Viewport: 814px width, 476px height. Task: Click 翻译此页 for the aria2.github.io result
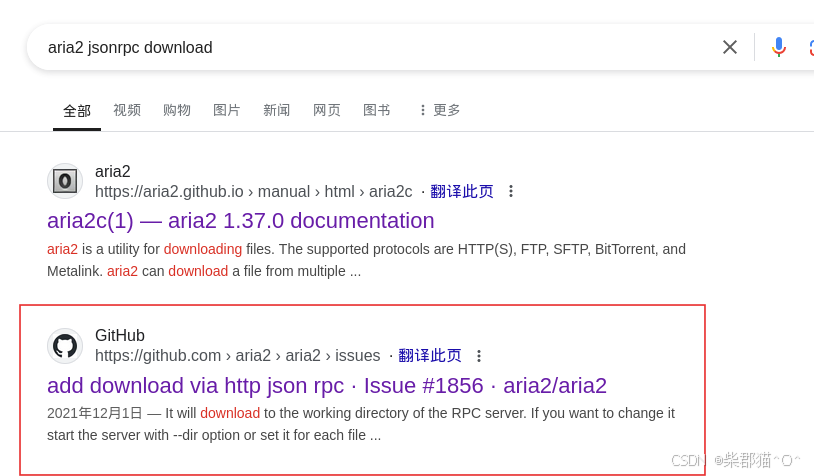(x=462, y=192)
